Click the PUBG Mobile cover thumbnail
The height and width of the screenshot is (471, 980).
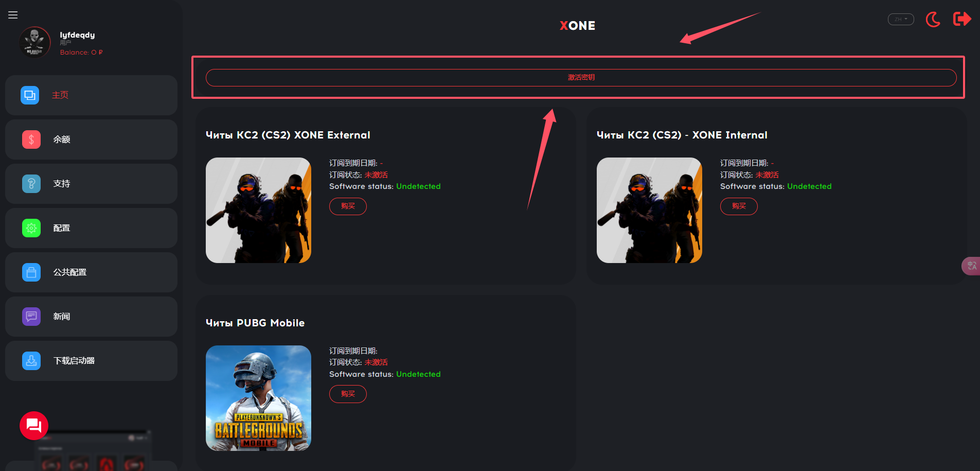[258, 398]
